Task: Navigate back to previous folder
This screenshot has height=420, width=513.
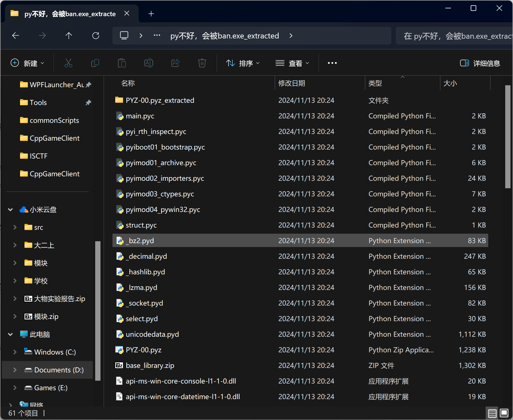Action: 16,36
